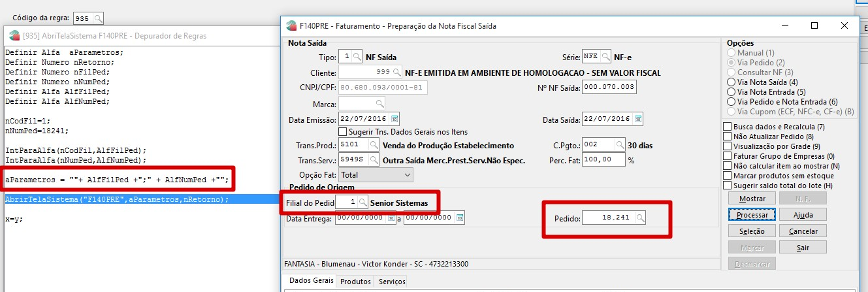The image size is (868, 292).
Task: Open the Data Emissão calendar picker
Action: point(393,120)
